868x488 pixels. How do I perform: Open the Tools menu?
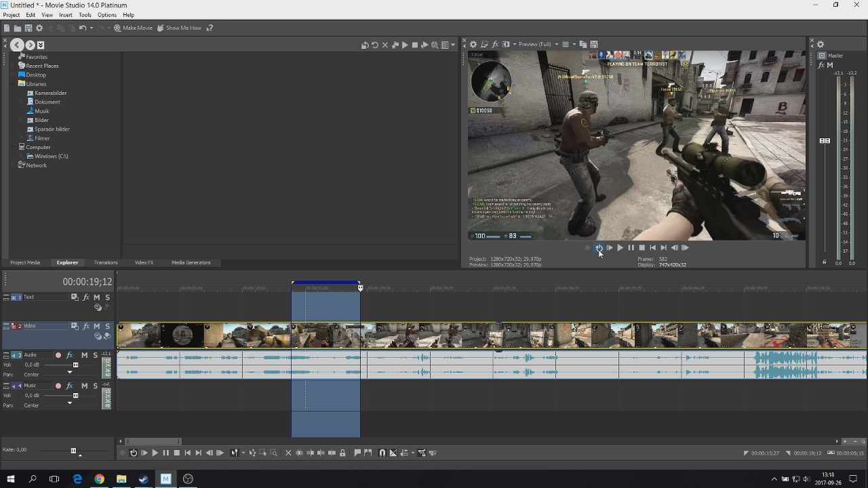(x=85, y=15)
